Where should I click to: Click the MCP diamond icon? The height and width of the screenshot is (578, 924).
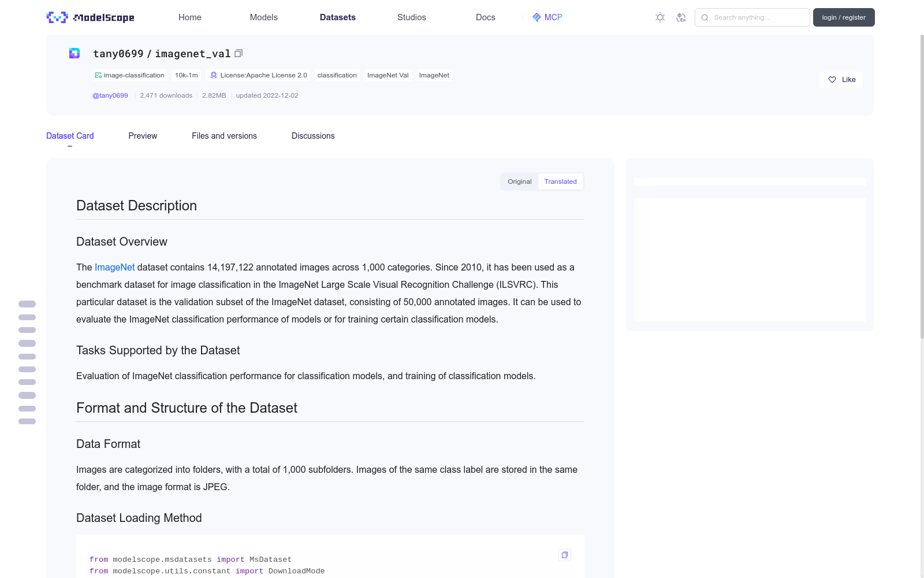(536, 17)
